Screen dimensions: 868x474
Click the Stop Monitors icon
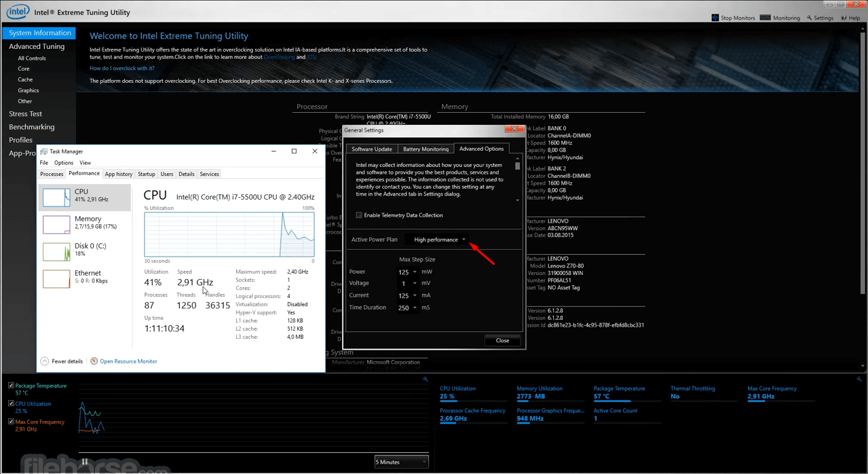point(715,18)
